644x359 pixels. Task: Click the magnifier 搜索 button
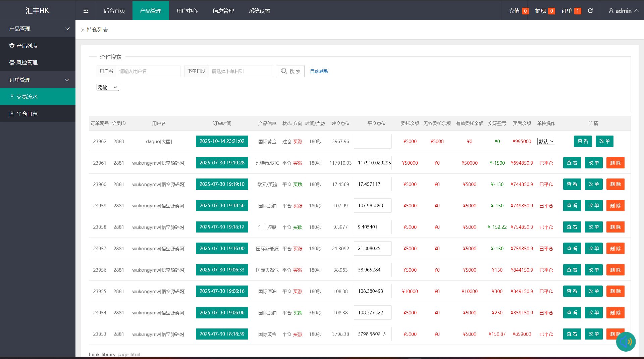coord(290,71)
